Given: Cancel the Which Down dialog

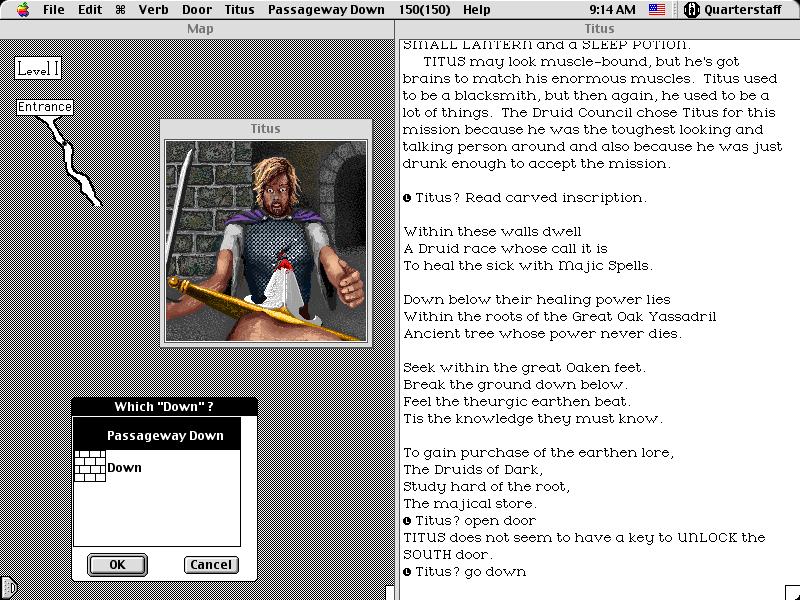Looking at the screenshot, I should click(211, 564).
